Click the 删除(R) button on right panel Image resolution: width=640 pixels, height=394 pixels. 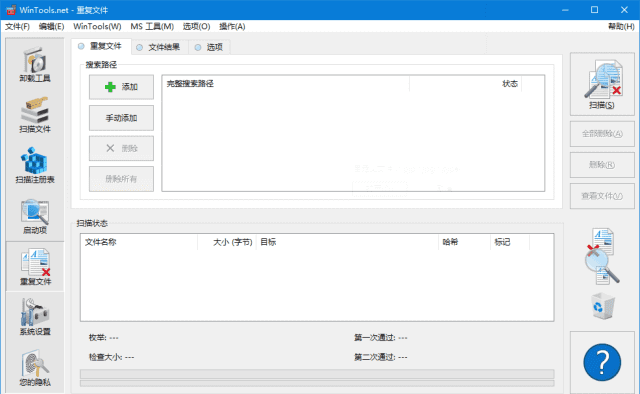[x=602, y=165]
